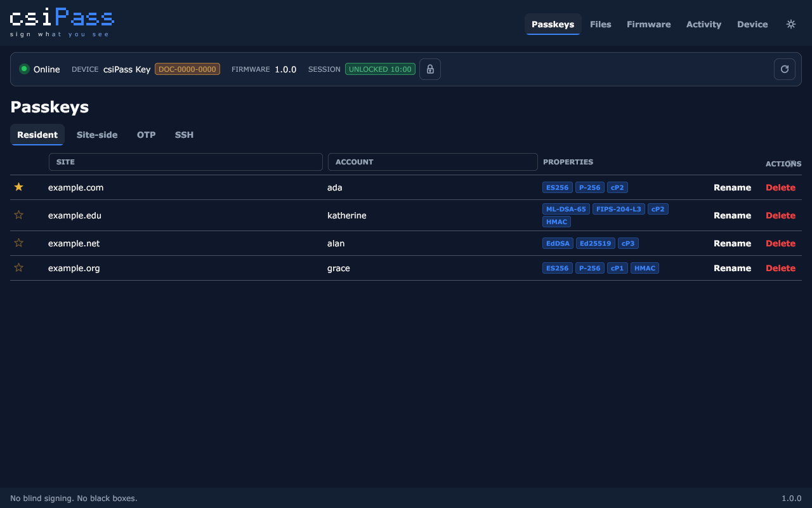Select the Resident passkeys tab

37,135
